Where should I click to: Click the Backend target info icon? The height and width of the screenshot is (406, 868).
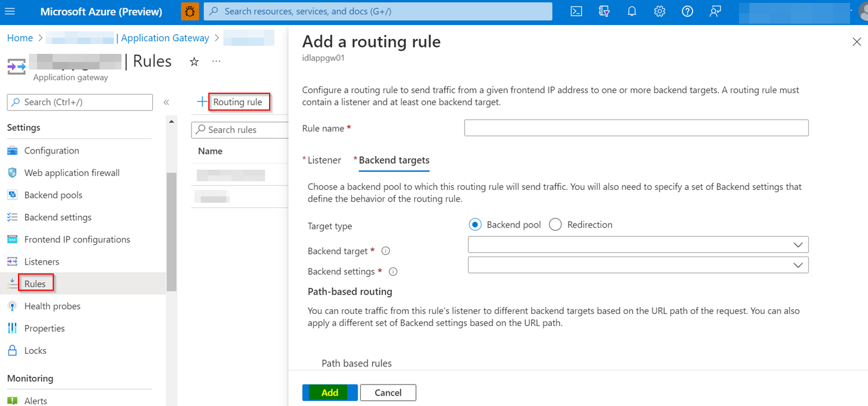(x=386, y=251)
